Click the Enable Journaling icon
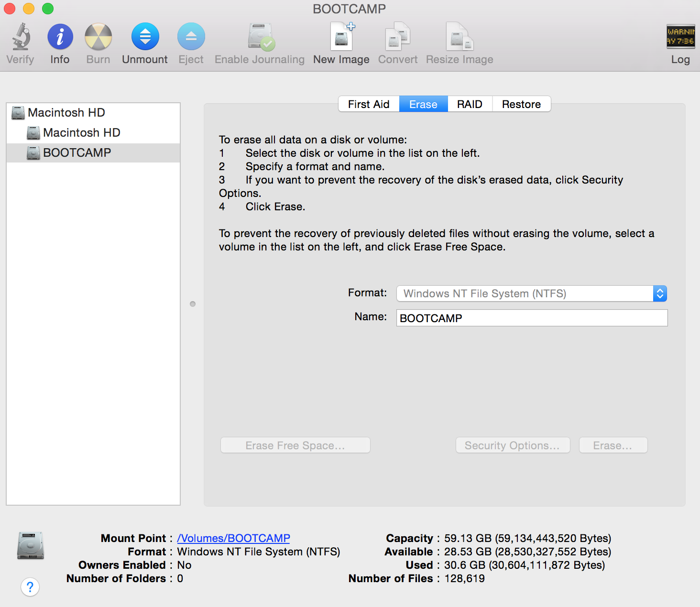 tap(261, 37)
